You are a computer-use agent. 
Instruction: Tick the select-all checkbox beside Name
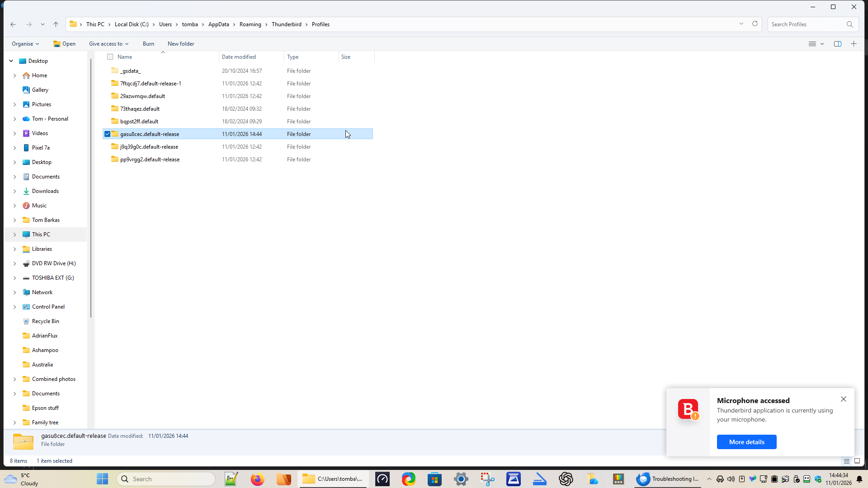click(x=110, y=57)
